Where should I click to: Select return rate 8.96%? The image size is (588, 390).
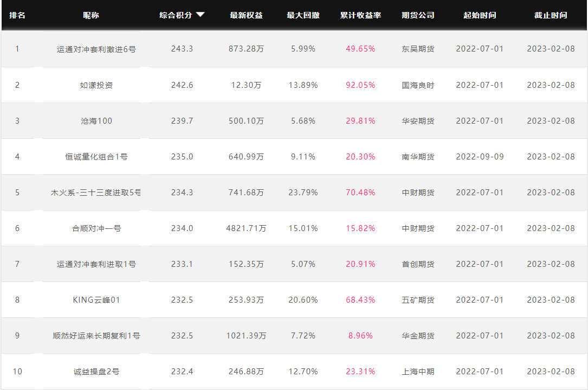360,336
